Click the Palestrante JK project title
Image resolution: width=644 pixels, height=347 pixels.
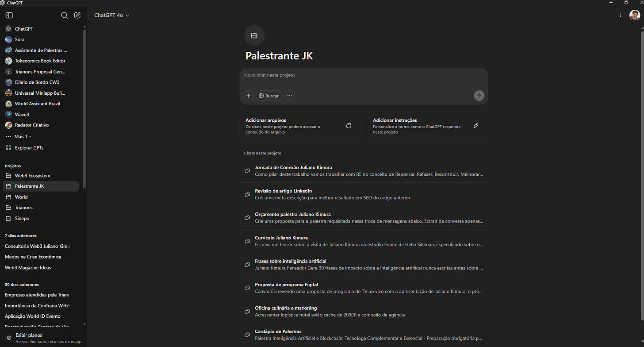[279, 56]
